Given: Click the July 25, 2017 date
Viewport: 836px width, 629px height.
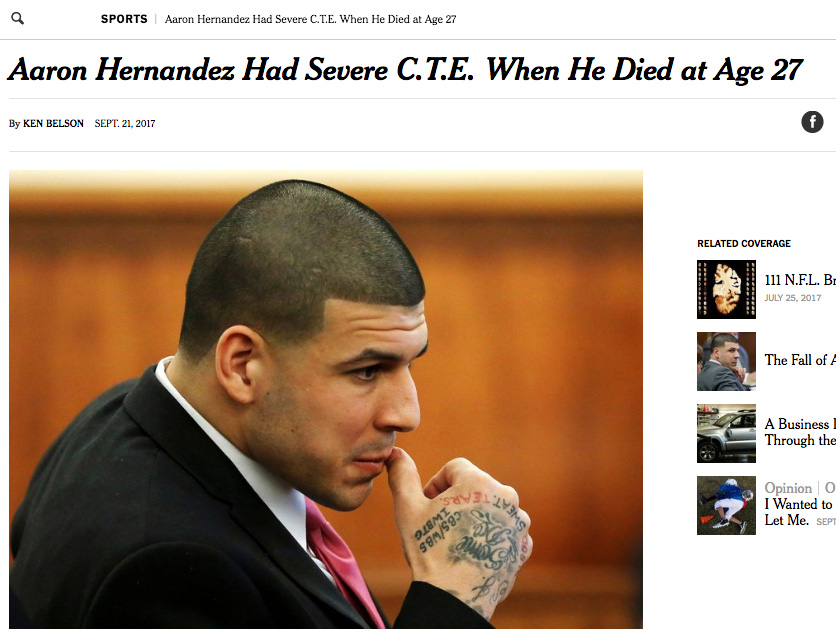Looking at the screenshot, I should (793, 298).
